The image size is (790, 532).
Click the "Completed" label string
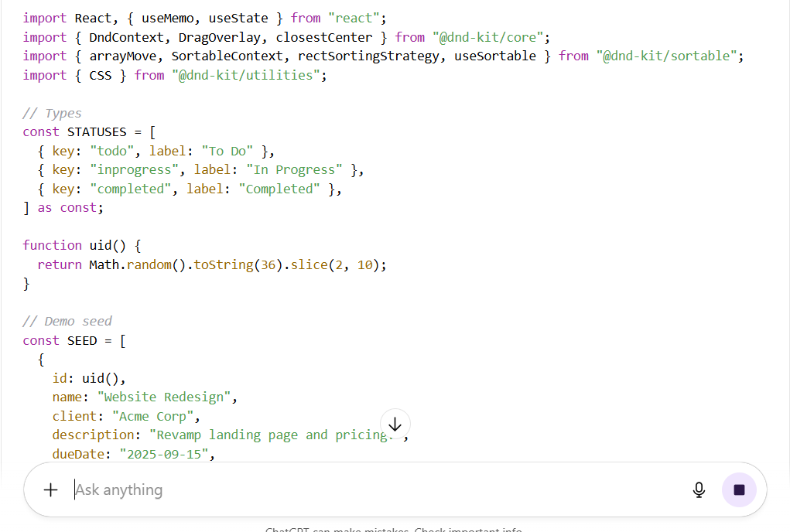point(279,189)
